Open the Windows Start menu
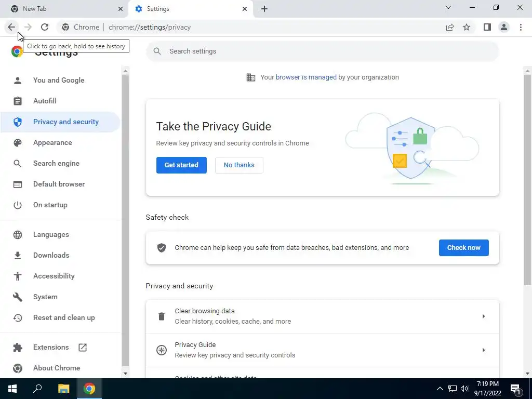The width and height of the screenshot is (532, 399). (12, 389)
